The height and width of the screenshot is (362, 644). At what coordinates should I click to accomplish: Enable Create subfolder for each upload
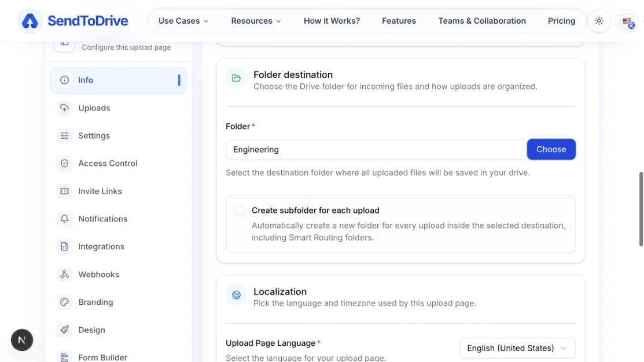240,210
